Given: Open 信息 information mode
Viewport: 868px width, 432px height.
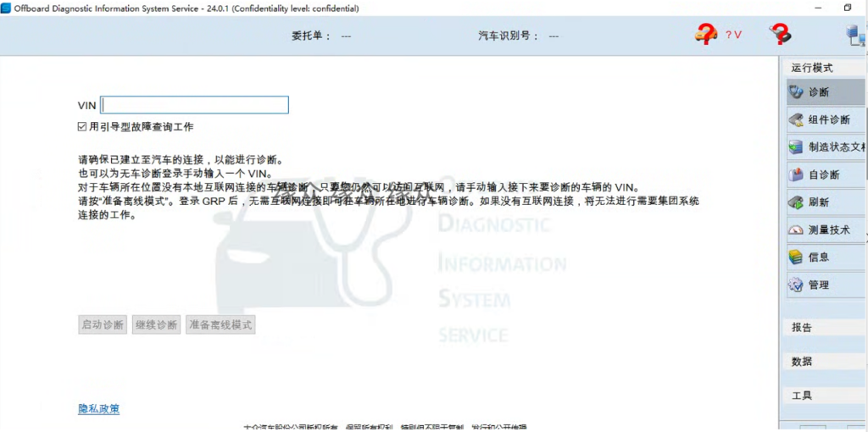Looking at the screenshot, I should coord(824,257).
